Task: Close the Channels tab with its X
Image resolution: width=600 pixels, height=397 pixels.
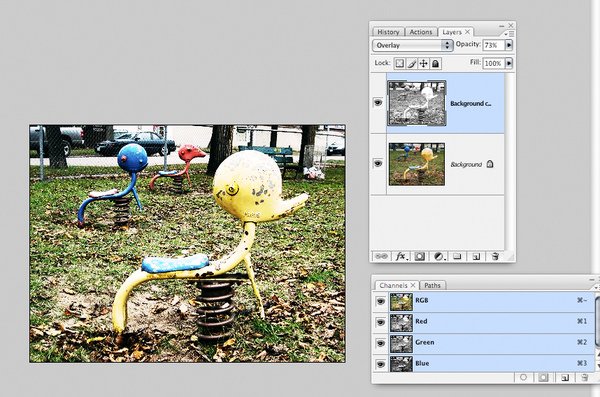Action: point(413,285)
